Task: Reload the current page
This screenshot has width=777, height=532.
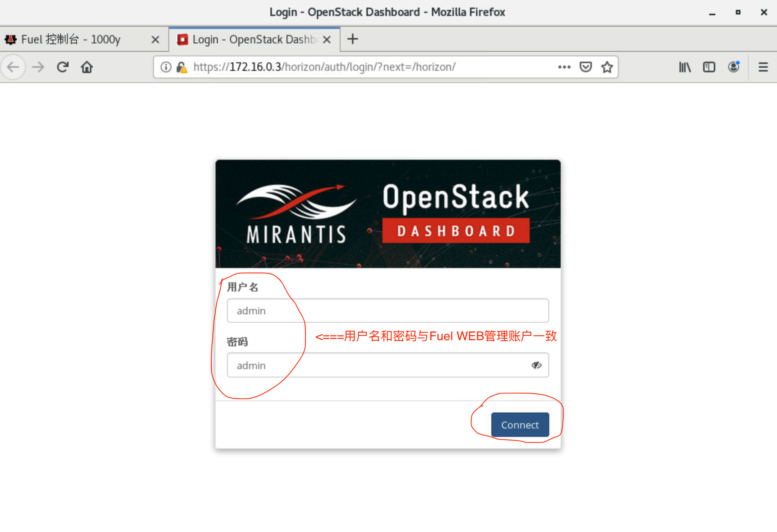Action: 62,67
